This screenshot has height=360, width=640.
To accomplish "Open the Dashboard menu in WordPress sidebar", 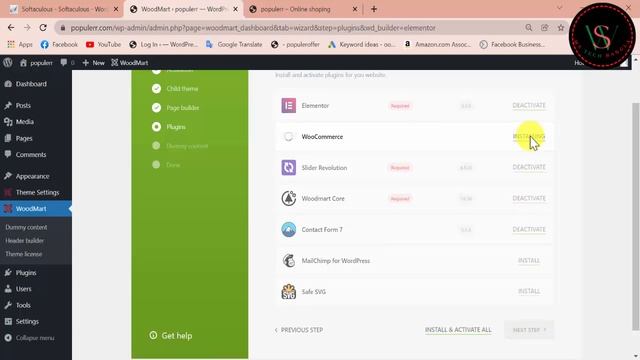I will [x=31, y=84].
